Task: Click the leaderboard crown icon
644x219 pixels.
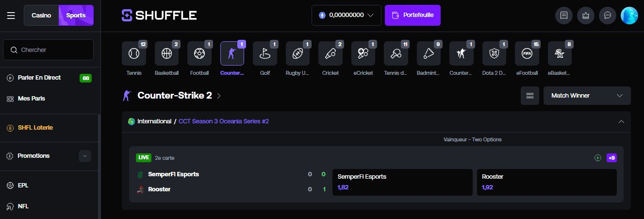Action: point(585,16)
